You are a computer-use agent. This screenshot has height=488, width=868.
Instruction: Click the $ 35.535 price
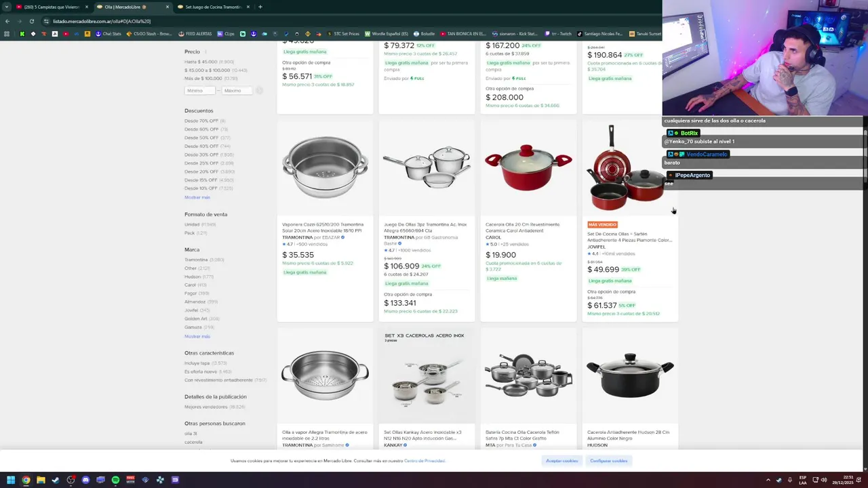click(298, 255)
